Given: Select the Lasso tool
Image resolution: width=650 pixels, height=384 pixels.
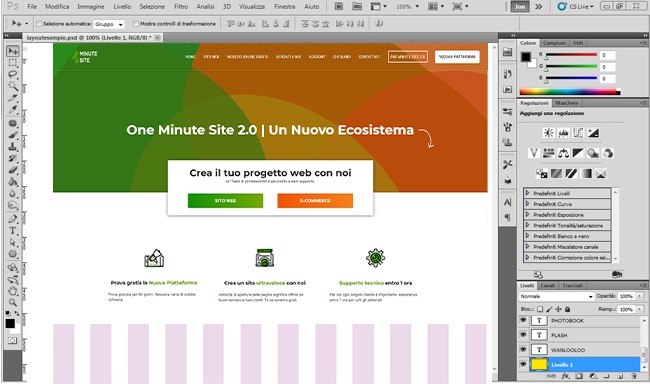Looking at the screenshot, I should [x=13, y=75].
